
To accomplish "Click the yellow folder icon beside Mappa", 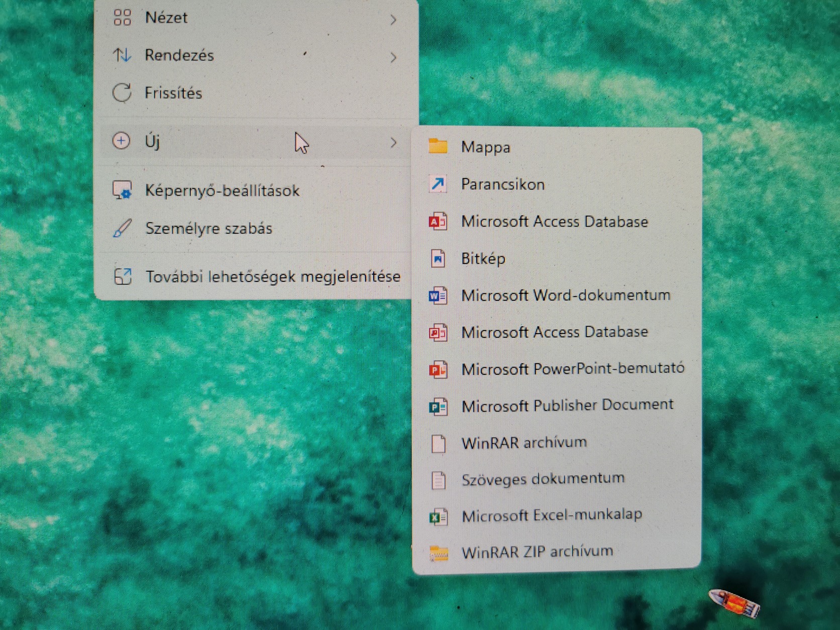I will tap(438, 146).
